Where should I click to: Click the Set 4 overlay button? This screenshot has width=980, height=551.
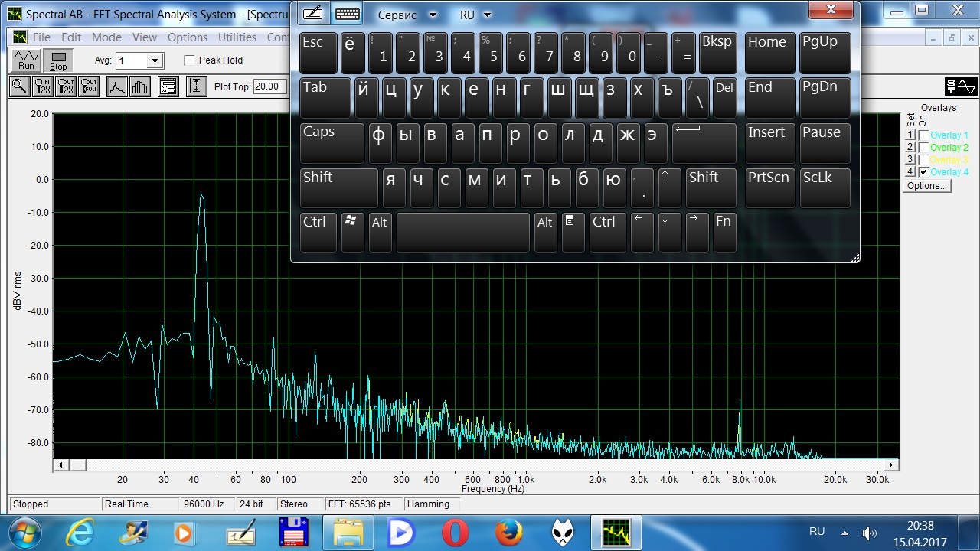(x=910, y=172)
